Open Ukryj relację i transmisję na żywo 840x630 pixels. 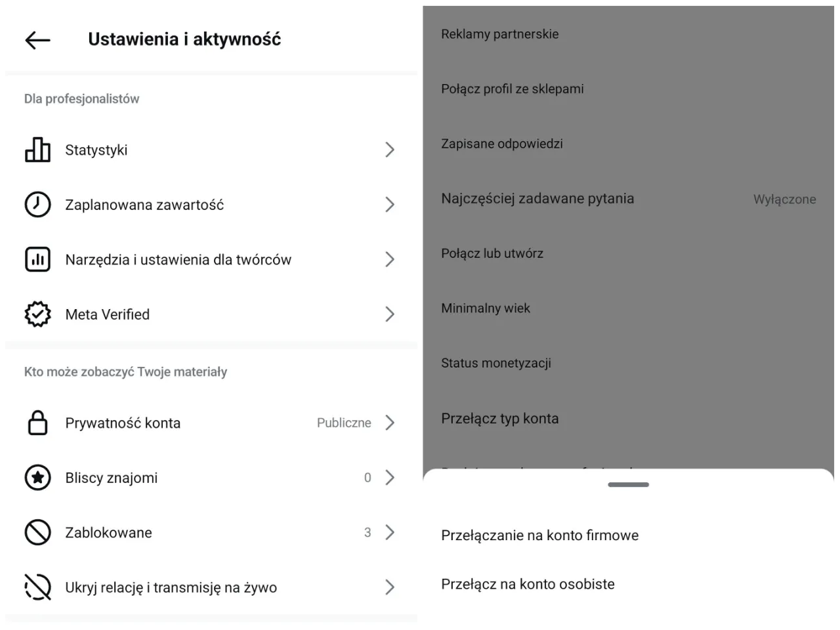pos(171,587)
